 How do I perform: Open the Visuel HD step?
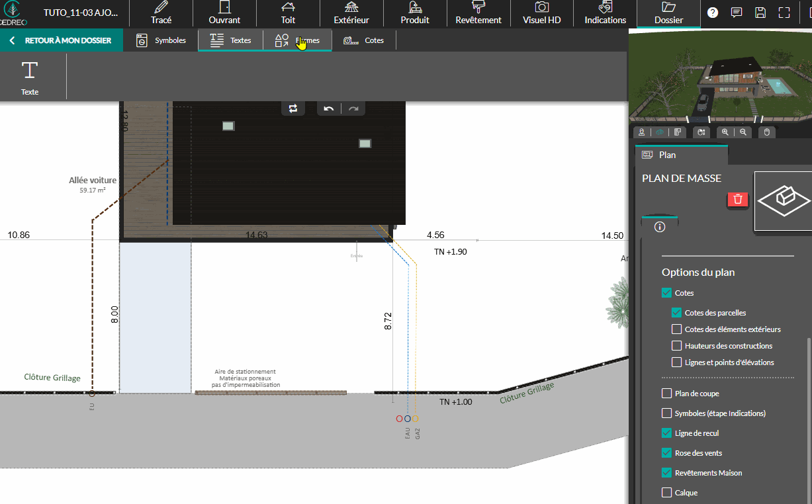[541, 14]
